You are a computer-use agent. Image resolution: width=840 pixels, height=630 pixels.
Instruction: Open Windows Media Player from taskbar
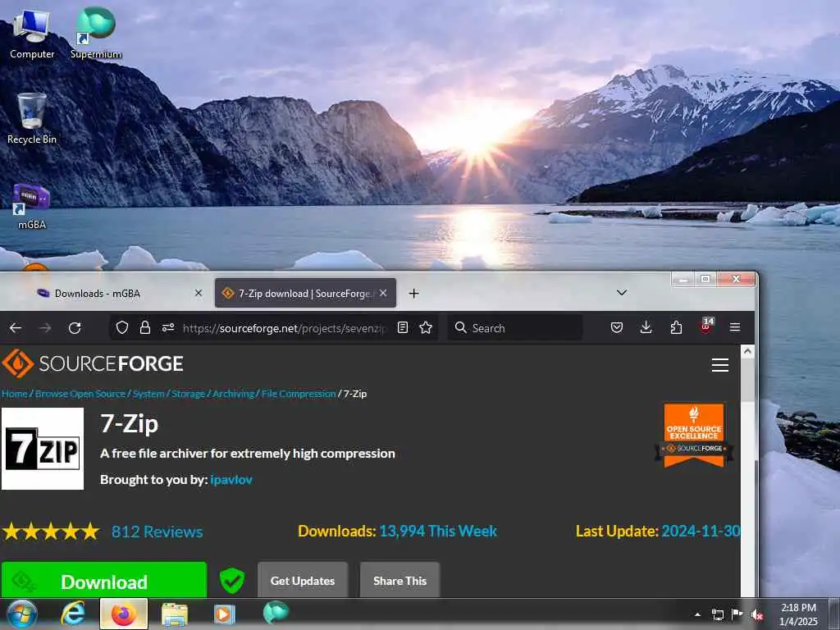pyautogui.click(x=225, y=614)
